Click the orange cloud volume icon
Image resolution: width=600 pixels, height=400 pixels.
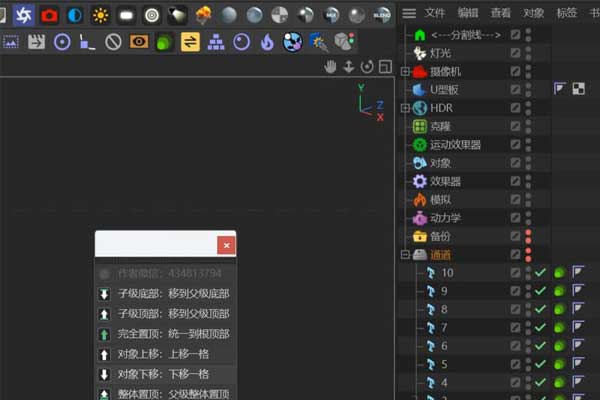(203, 16)
